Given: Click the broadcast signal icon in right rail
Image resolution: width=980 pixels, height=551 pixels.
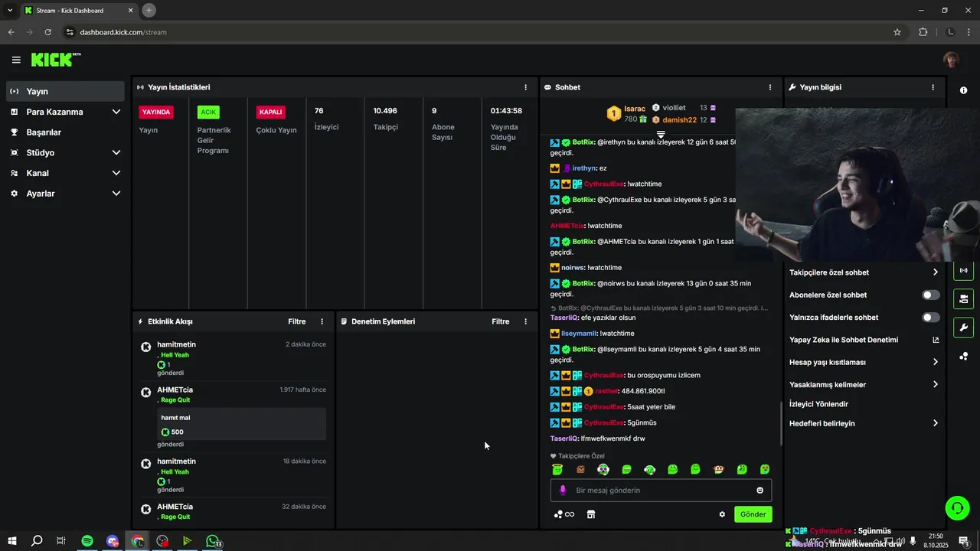Looking at the screenshot, I should [963, 270].
